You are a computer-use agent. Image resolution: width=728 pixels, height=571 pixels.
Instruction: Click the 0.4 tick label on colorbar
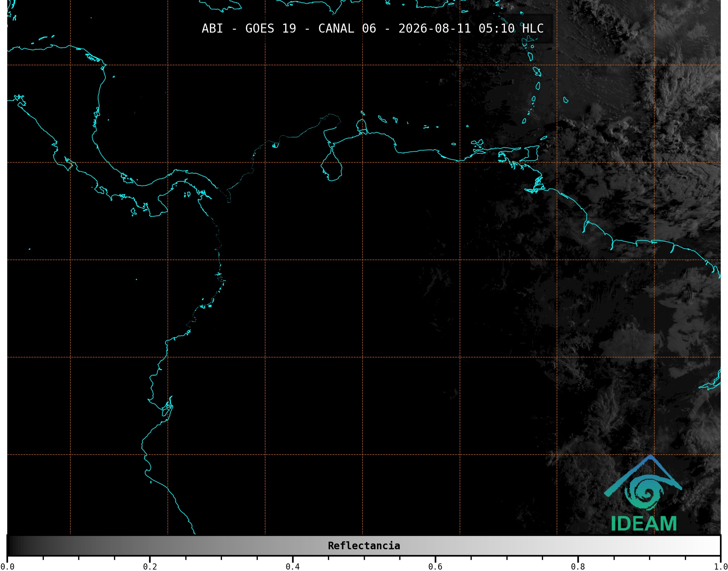[293, 566]
